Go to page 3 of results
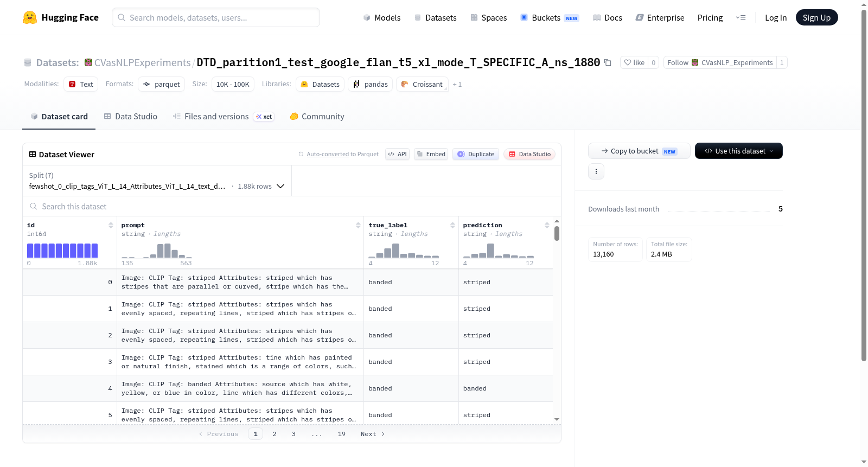 [293, 434]
